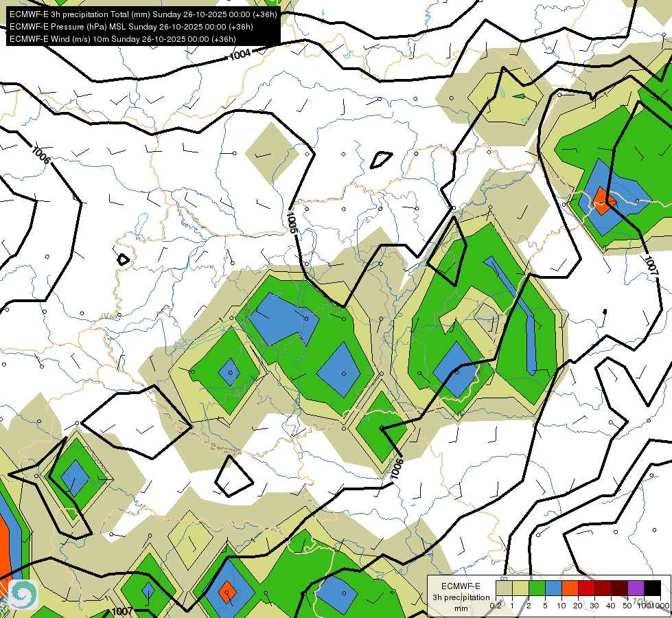
Task: Click the 1004 isobar label
Action: coord(240,54)
